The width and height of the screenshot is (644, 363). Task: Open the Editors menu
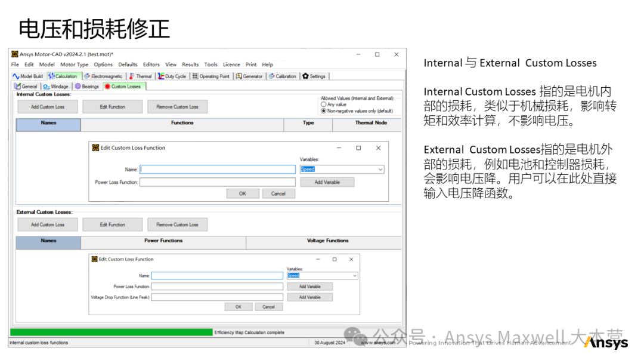(x=151, y=64)
